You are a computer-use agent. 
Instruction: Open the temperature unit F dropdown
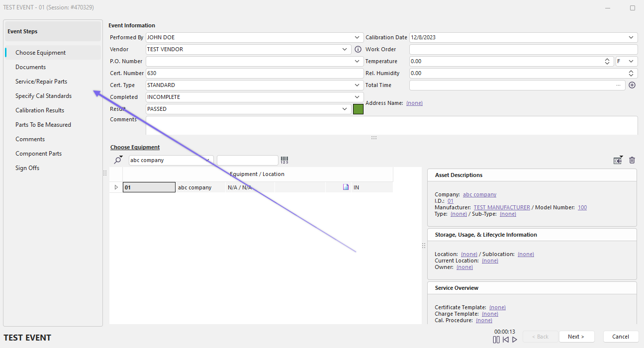(631, 61)
